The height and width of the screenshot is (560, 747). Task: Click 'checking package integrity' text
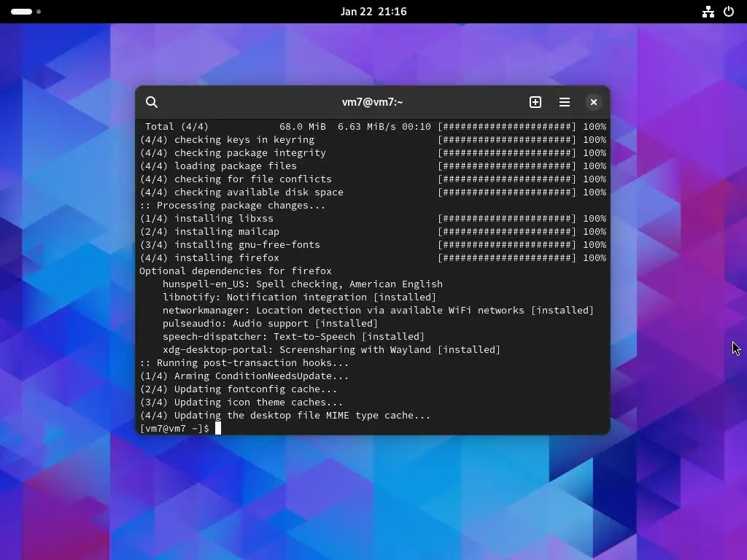(250, 153)
